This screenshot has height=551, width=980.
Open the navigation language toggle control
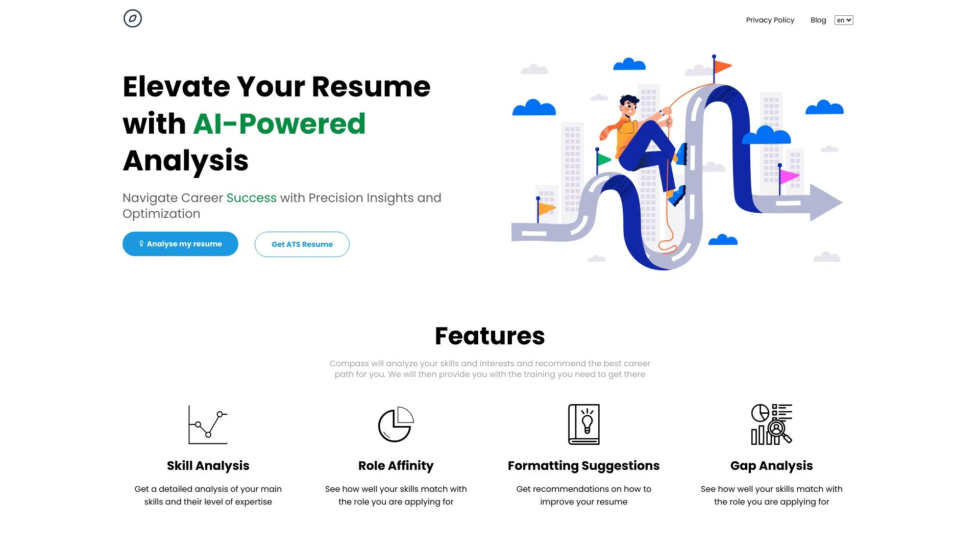pyautogui.click(x=843, y=19)
